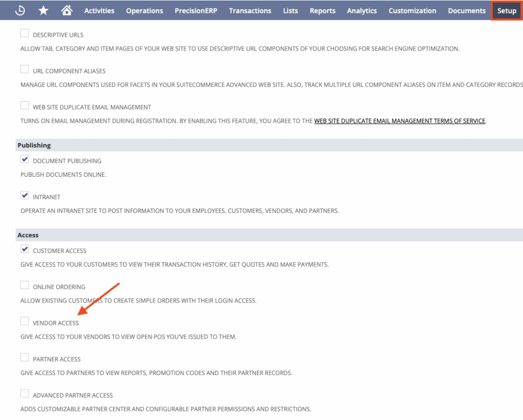Uncheck the Document Publishing checkbox
Viewport: 523px width, 420px height.
(x=25, y=159)
